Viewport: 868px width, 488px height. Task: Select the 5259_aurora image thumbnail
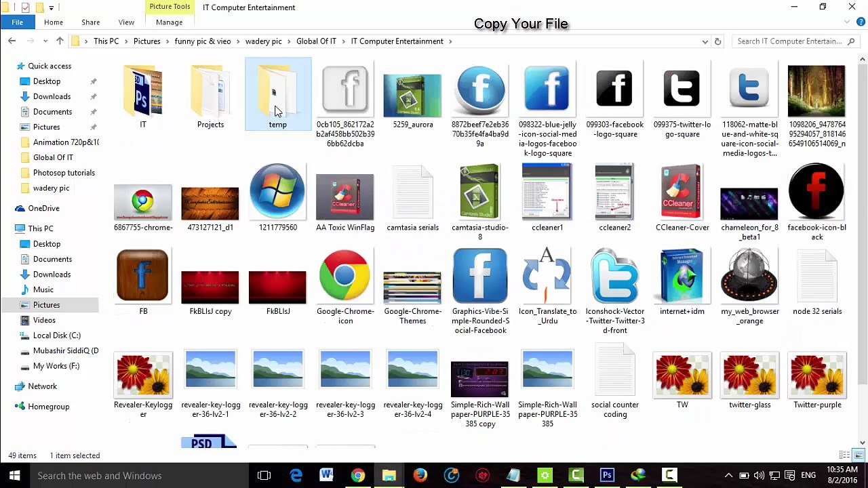click(x=412, y=96)
